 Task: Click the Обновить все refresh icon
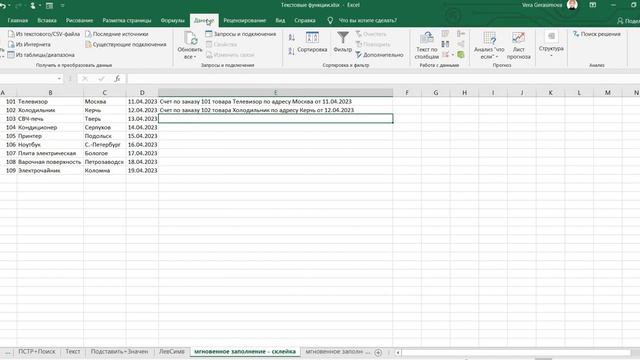(190, 38)
